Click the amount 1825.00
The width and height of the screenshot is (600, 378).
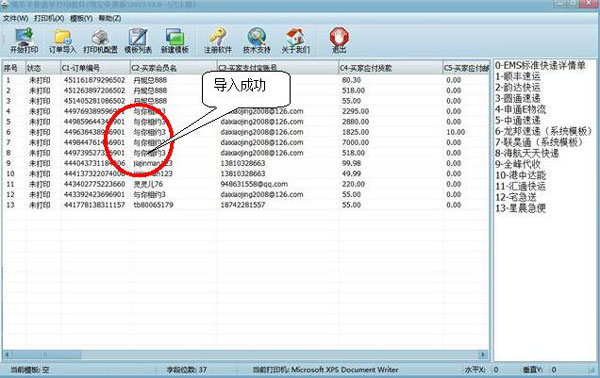355,132
